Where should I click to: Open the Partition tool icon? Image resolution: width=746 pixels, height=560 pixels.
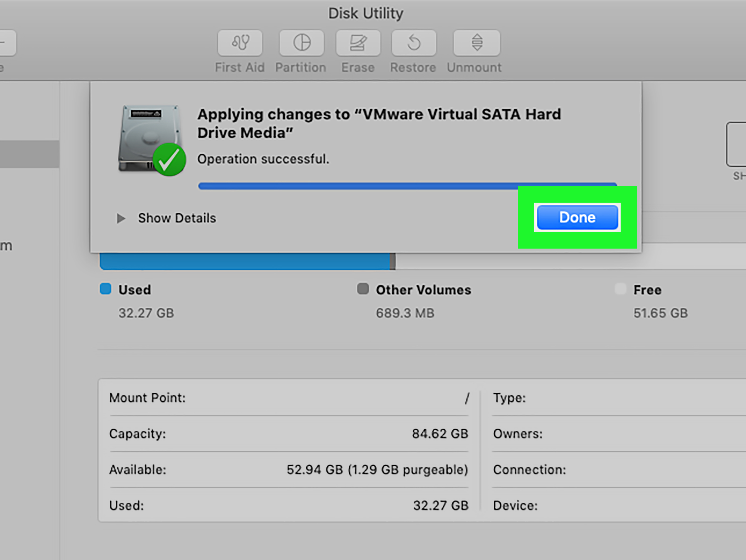(301, 43)
